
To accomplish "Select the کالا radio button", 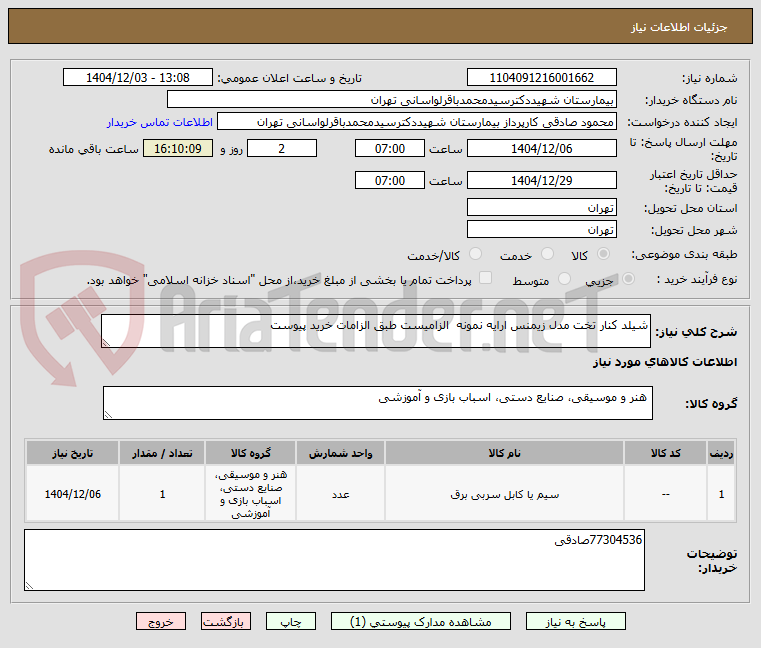I will point(604,254).
